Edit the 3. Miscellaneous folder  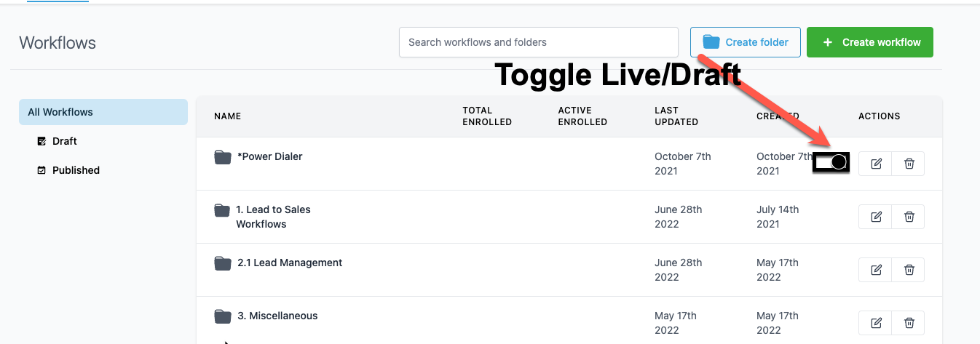pyautogui.click(x=877, y=323)
